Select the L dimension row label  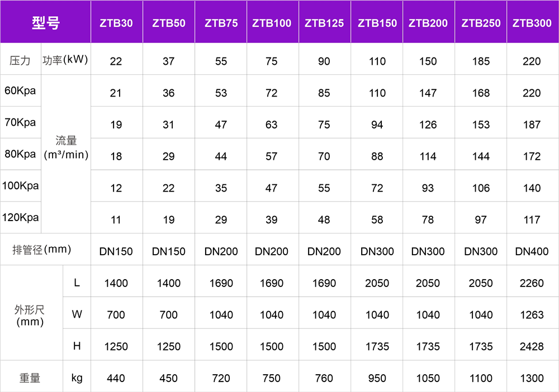click(x=77, y=283)
